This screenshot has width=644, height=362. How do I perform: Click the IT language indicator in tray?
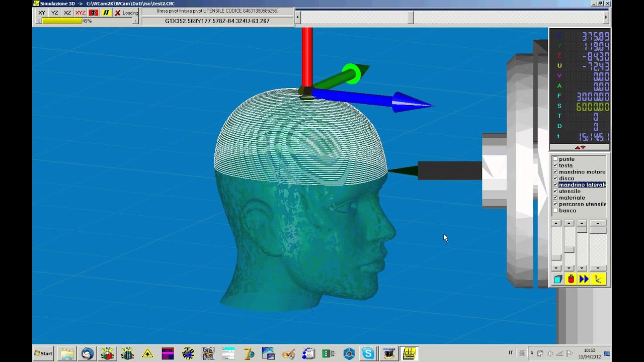tap(511, 353)
